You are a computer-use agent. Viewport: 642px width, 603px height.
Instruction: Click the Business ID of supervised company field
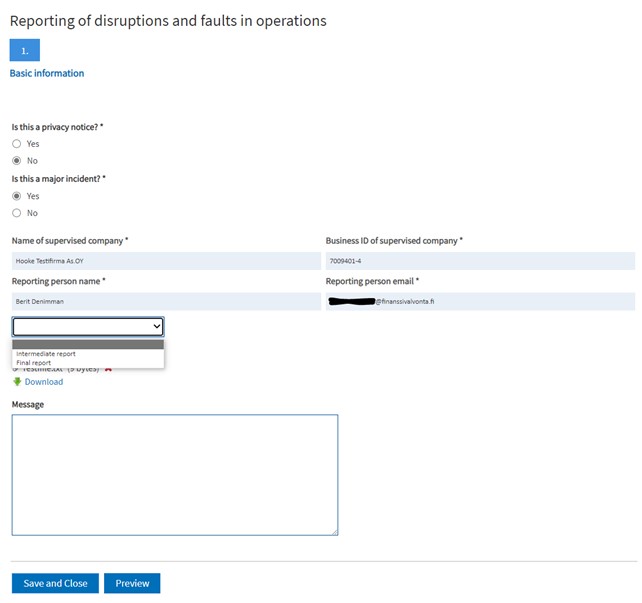[480, 261]
